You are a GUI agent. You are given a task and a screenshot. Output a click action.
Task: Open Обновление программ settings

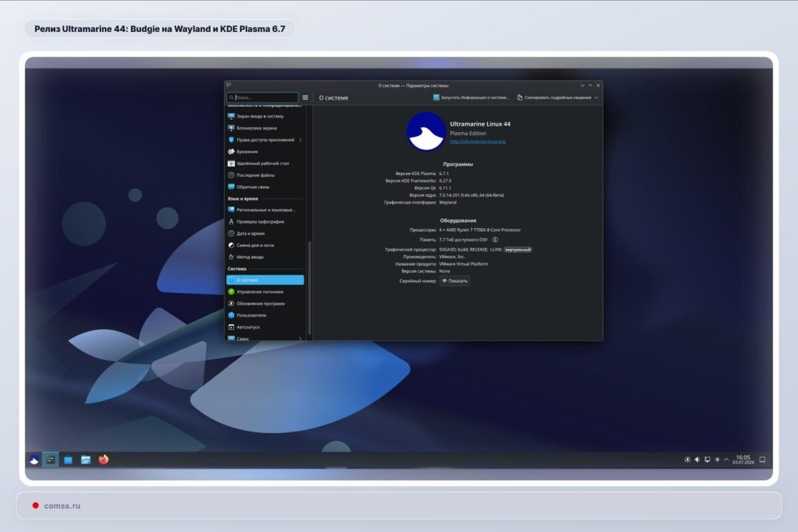tap(265, 303)
